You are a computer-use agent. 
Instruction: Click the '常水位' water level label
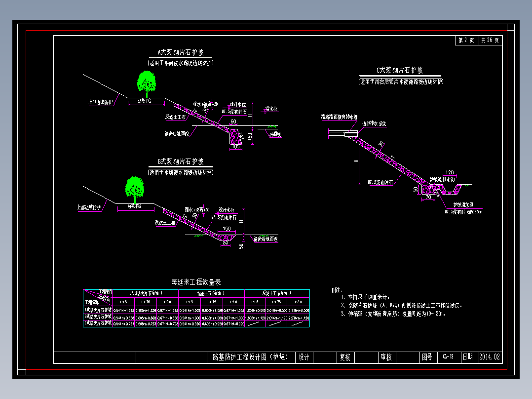coord(271,109)
